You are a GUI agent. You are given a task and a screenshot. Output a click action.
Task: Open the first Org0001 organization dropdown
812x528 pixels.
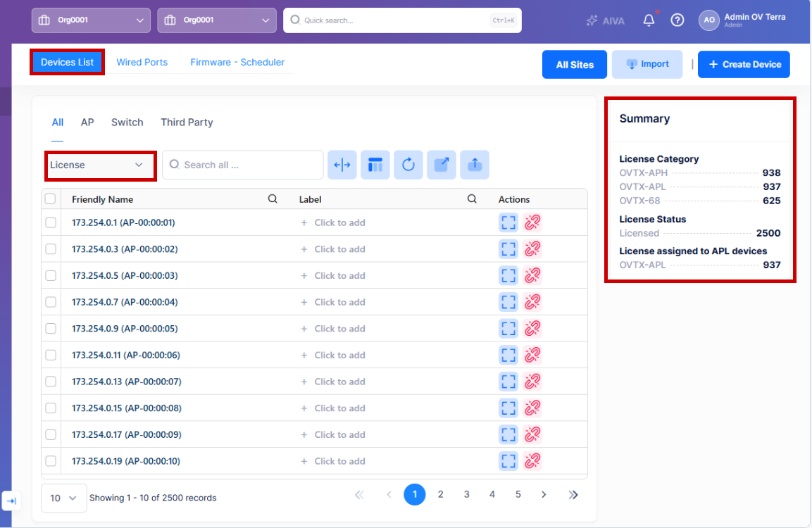click(x=91, y=20)
